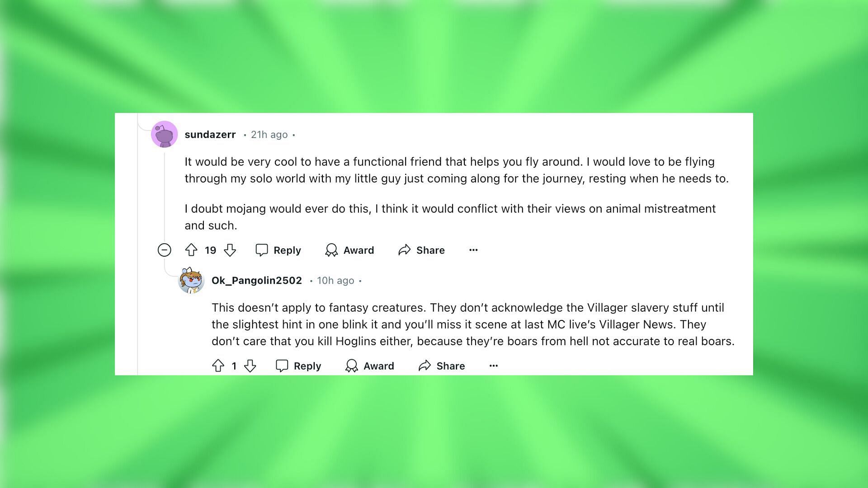Toggle the collapse button left of sundazerr's avatar
This screenshot has height=488, width=868.
[x=164, y=250]
